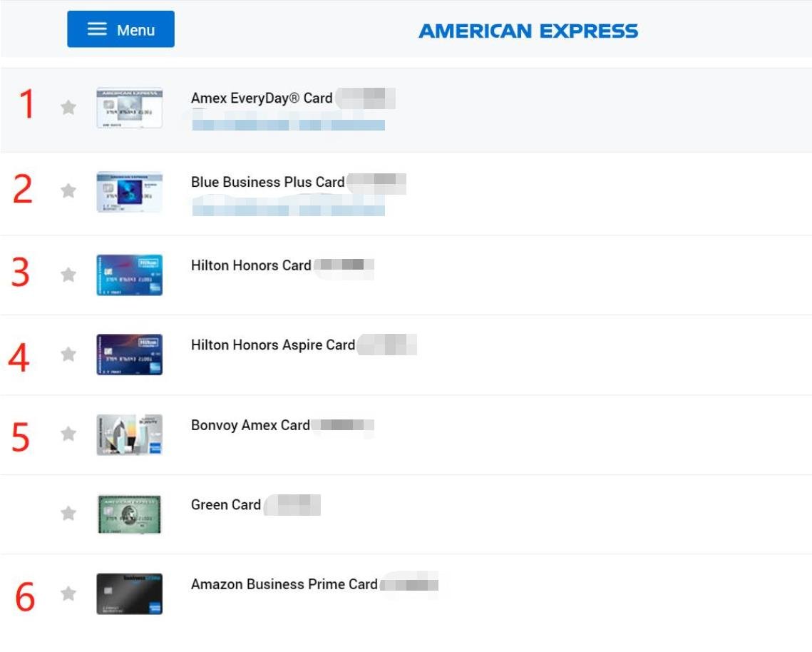Image resolution: width=812 pixels, height=652 pixels.
Task: Star the Green Card entry
Action: click(68, 513)
